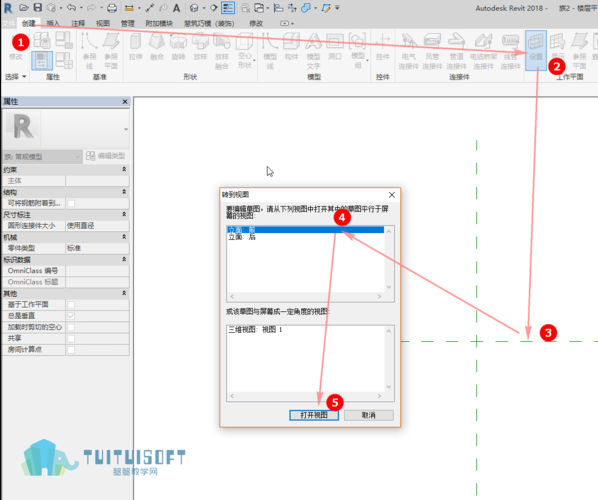The width and height of the screenshot is (598, 500).
Task: Collapse the 其他 section in properties
Action: coord(124,293)
